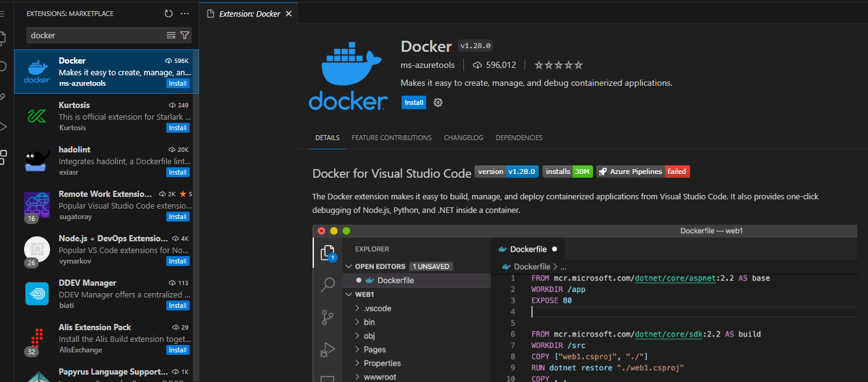Image resolution: width=868 pixels, height=382 pixels.
Task: Clear the extension search results
Action: click(x=171, y=35)
